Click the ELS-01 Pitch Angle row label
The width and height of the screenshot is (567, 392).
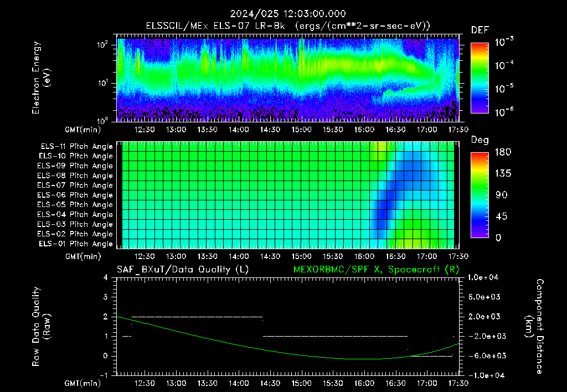click(x=75, y=244)
